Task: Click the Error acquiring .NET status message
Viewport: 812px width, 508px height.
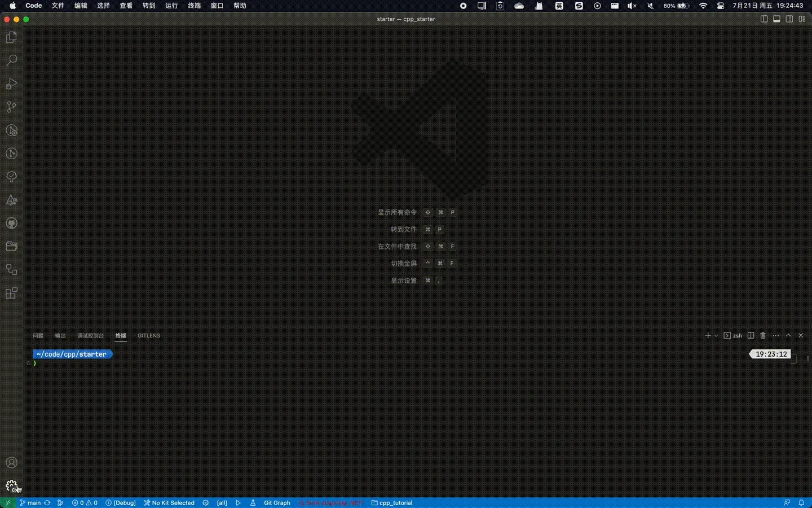Action: click(x=331, y=503)
